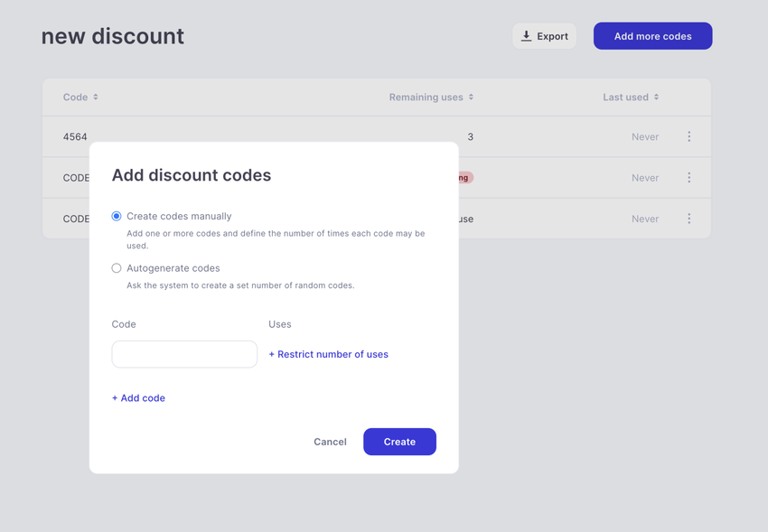
Task: Sort by Last used column arrows
Action: coord(656,97)
